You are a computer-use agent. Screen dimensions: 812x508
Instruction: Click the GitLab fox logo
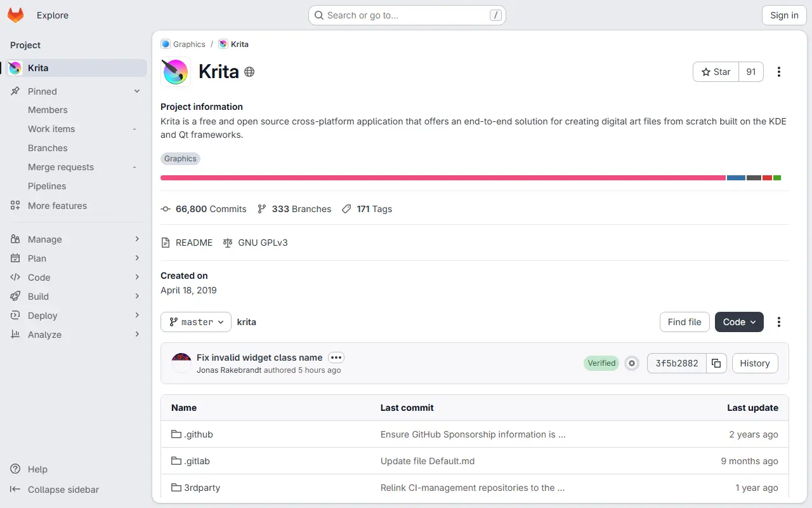point(16,15)
